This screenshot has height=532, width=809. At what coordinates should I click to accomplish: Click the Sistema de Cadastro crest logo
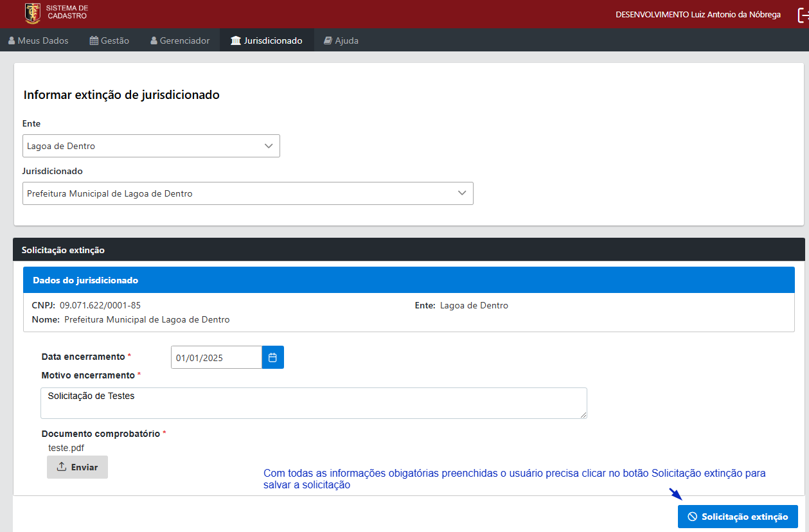(x=32, y=13)
